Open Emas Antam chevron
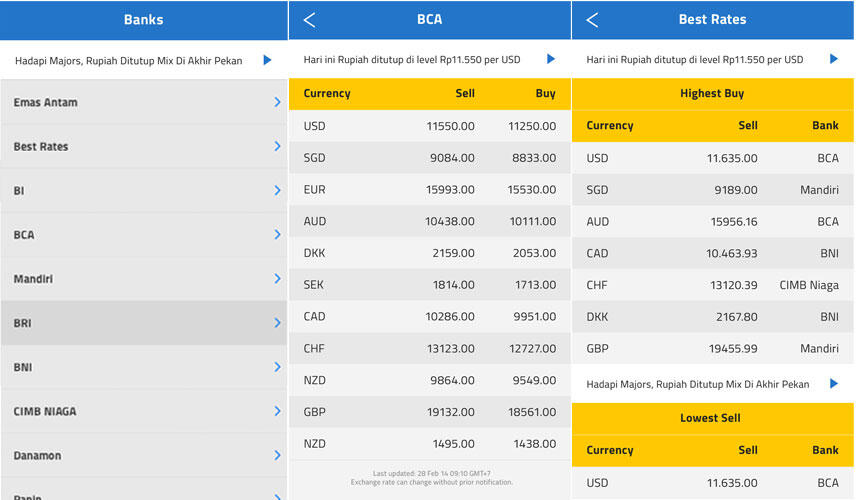 pos(277,102)
